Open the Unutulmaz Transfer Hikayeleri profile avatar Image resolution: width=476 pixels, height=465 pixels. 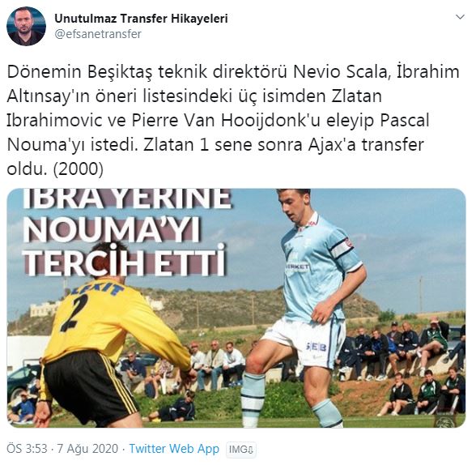pyautogui.click(x=27, y=26)
